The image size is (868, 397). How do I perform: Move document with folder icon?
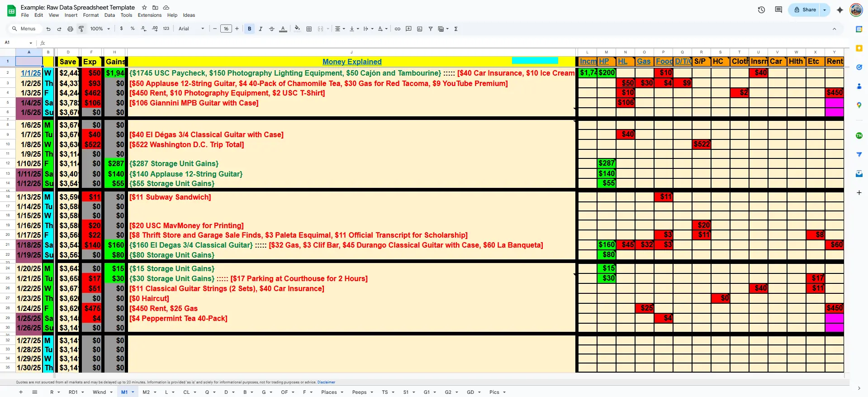pyautogui.click(x=155, y=7)
